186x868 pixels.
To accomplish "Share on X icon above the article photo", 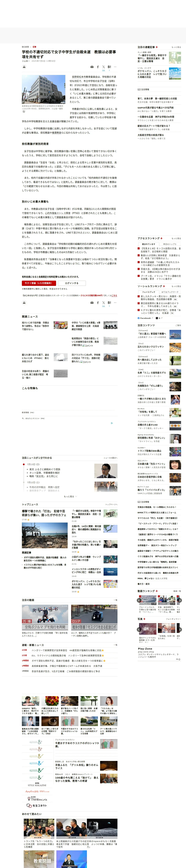I will [x=104, y=67].
